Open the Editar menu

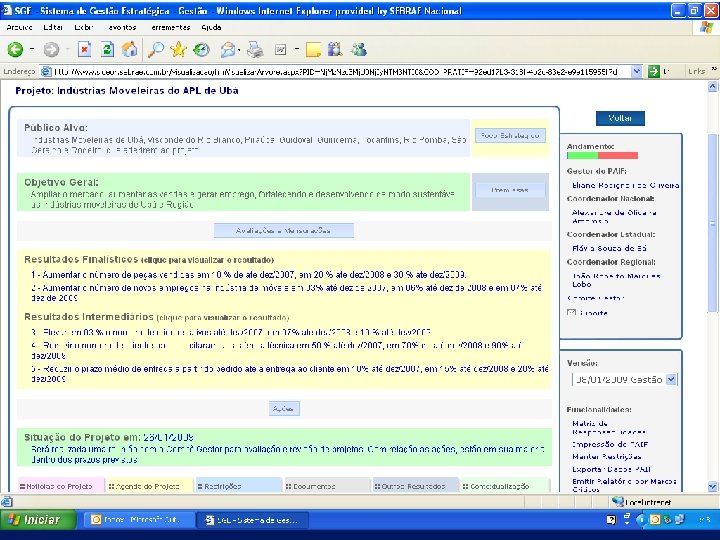53,28
